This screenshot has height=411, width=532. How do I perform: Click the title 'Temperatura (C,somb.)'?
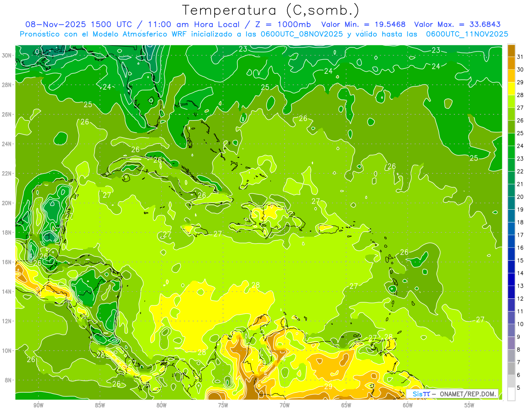point(271,10)
